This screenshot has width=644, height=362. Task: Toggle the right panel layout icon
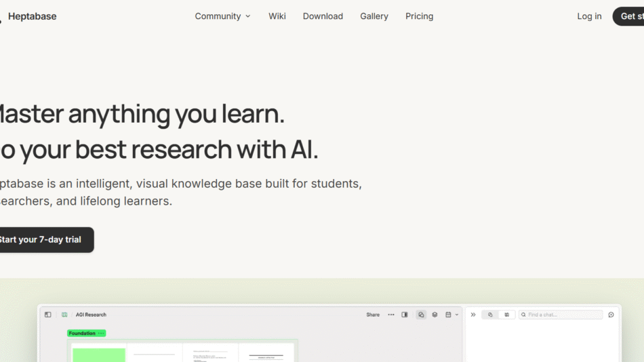coord(405,315)
